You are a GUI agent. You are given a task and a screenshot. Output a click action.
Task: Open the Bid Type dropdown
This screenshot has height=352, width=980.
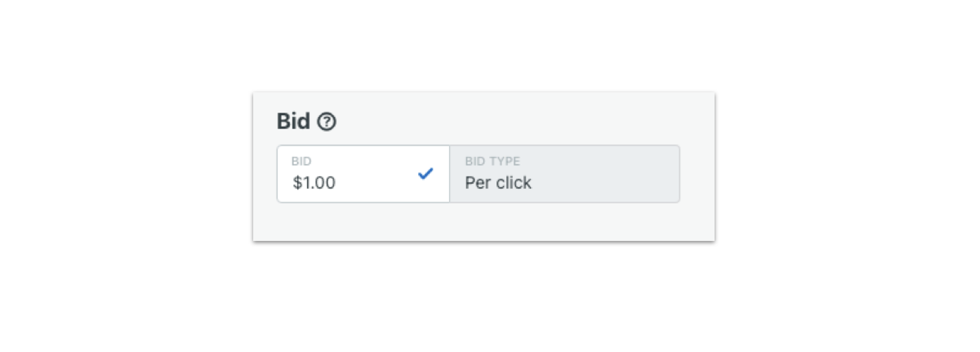pos(564,174)
